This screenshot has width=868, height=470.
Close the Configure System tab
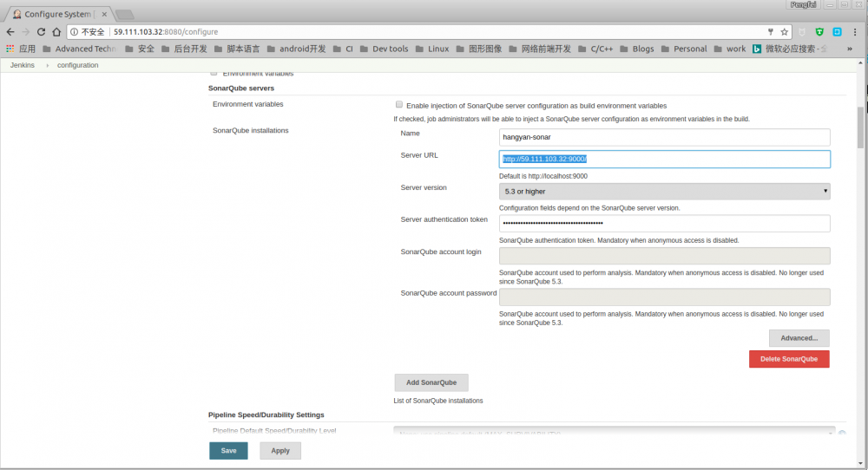tap(104, 15)
